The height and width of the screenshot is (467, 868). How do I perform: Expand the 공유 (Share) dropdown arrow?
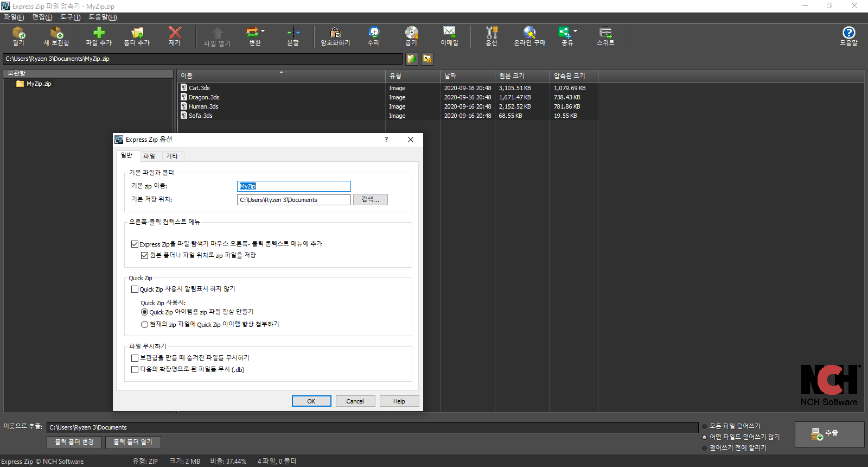point(576,31)
